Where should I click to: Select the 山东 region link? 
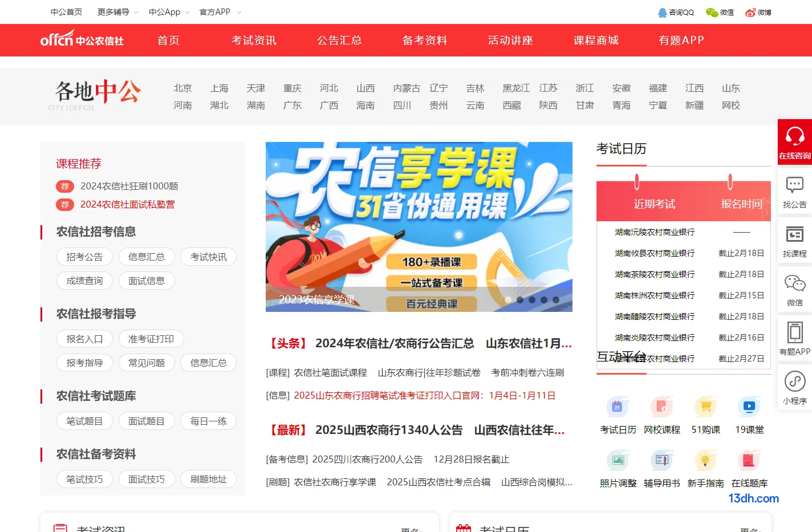[x=730, y=88]
